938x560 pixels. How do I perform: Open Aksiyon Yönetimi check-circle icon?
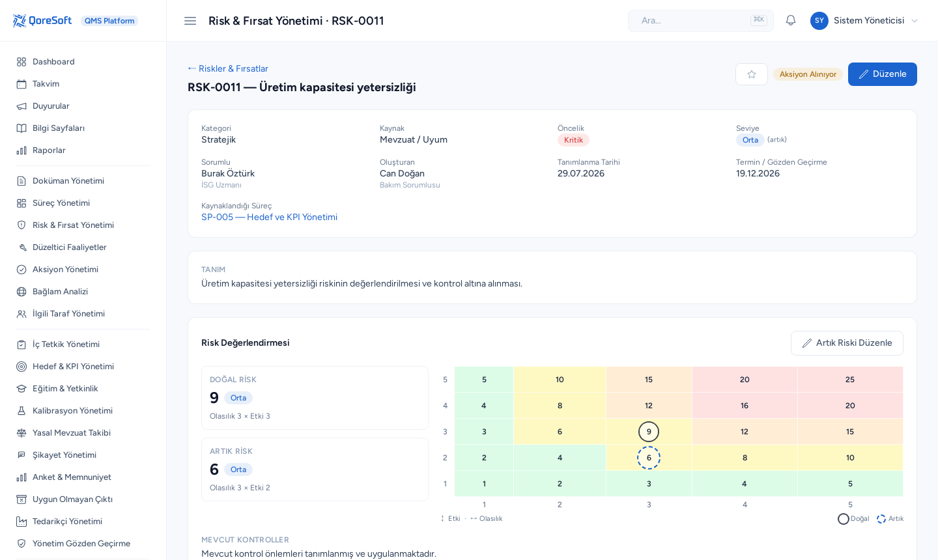coord(21,270)
